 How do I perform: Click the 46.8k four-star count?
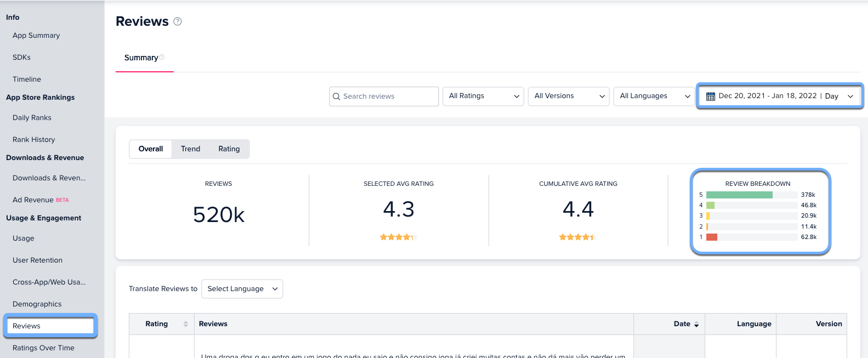(x=809, y=205)
